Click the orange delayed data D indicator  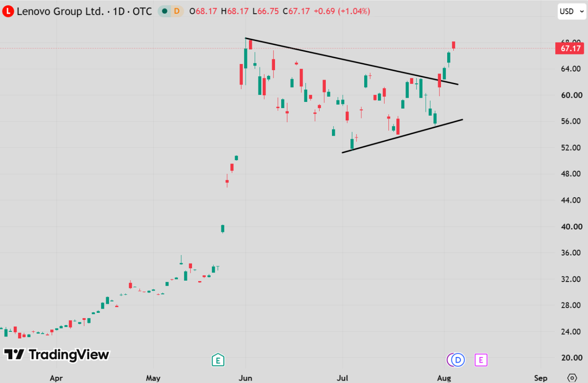point(177,11)
